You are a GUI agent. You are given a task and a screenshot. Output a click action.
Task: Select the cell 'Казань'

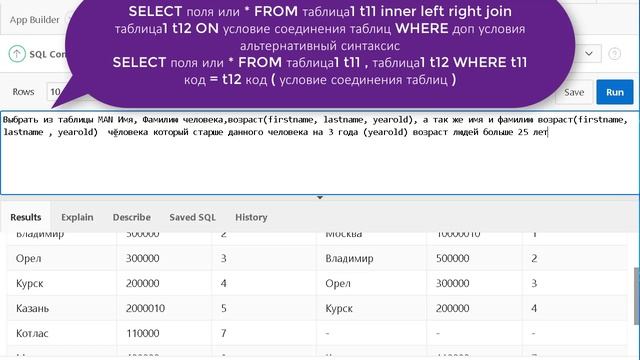coord(32,308)
